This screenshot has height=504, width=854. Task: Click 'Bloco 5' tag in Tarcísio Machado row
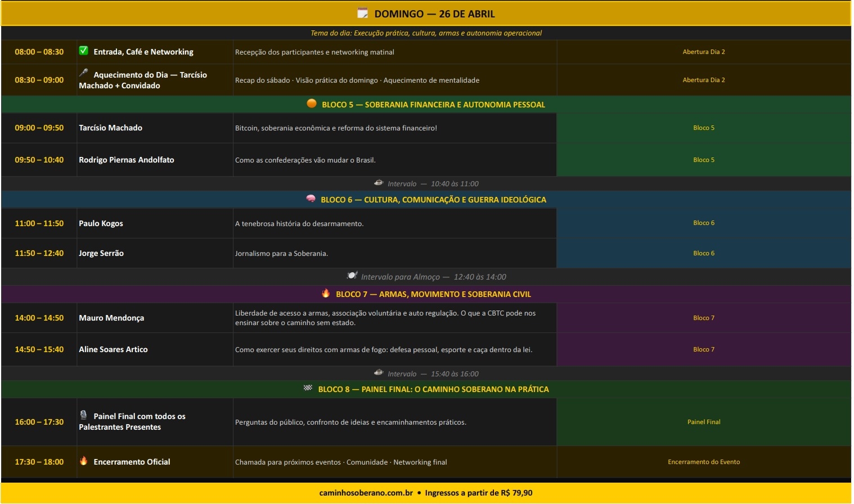coord(704,128)
